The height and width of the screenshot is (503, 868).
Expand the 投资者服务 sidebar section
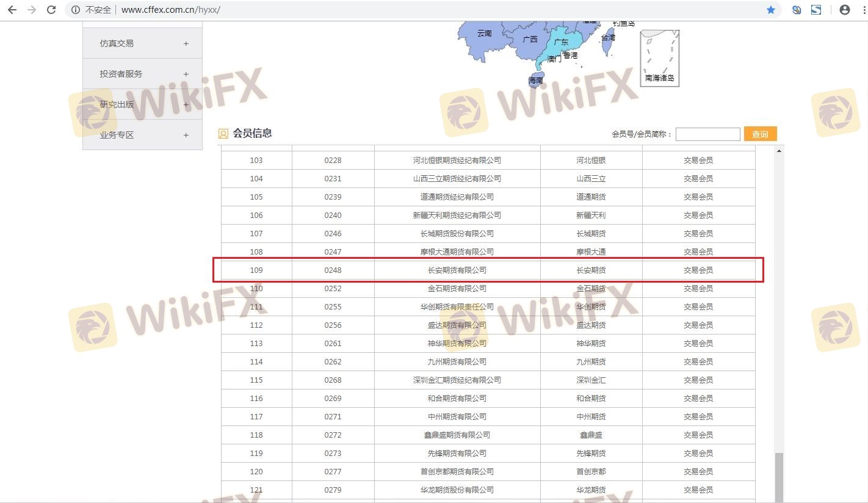(142, 74)
